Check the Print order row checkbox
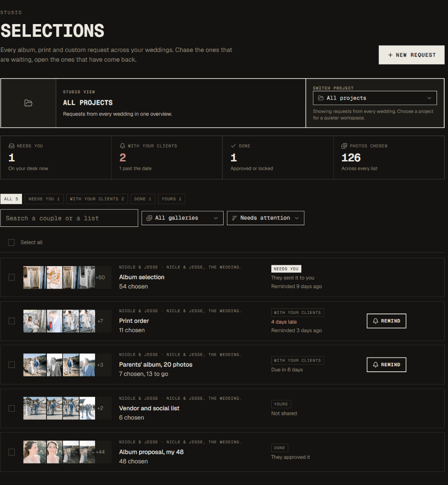Viewport: 448px width, 485px height. click(x=11, y=321)
